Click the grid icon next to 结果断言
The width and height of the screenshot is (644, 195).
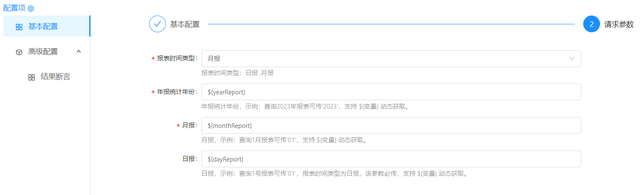[31, 77]
